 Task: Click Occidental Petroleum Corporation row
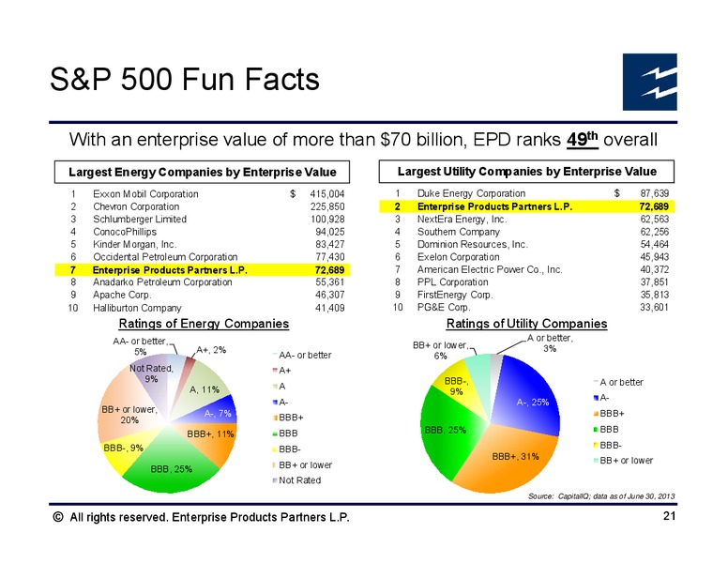click(202, 257)
